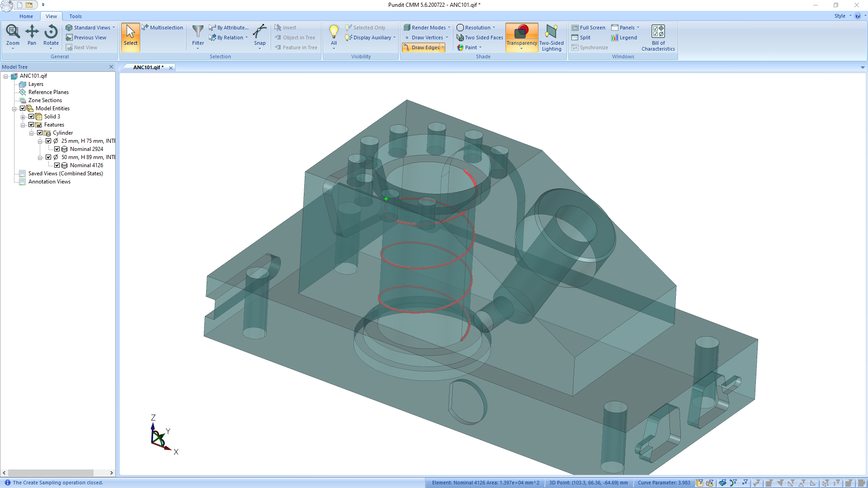Open Standard Views dropdown
The height and width of the screenshot is (488, 868).
(x=90, y=28)
